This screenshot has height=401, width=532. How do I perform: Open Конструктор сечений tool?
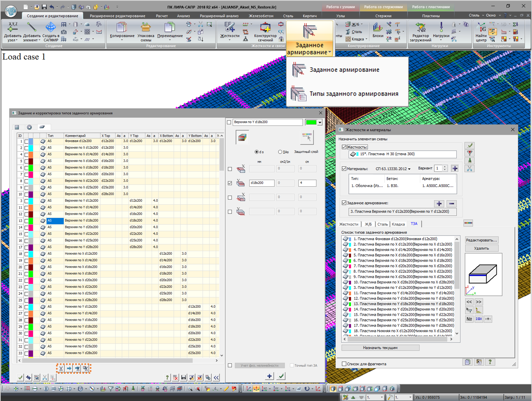(265, 31)
